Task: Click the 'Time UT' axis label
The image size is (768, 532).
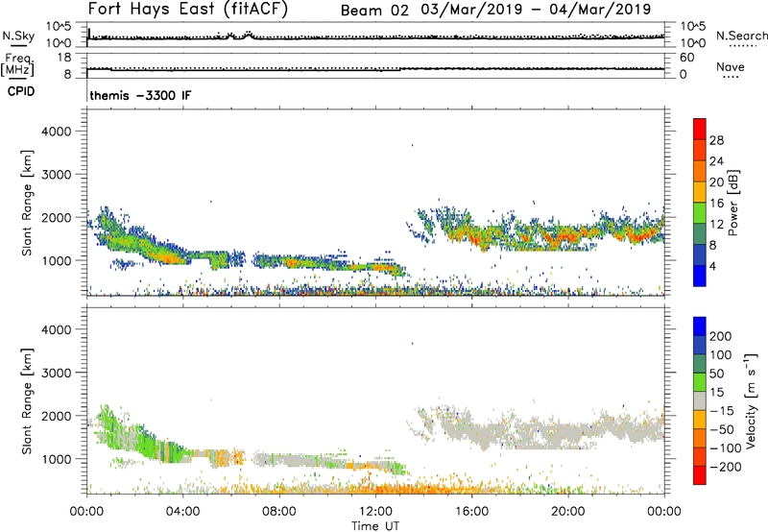Action: click(x=375, y=526)
